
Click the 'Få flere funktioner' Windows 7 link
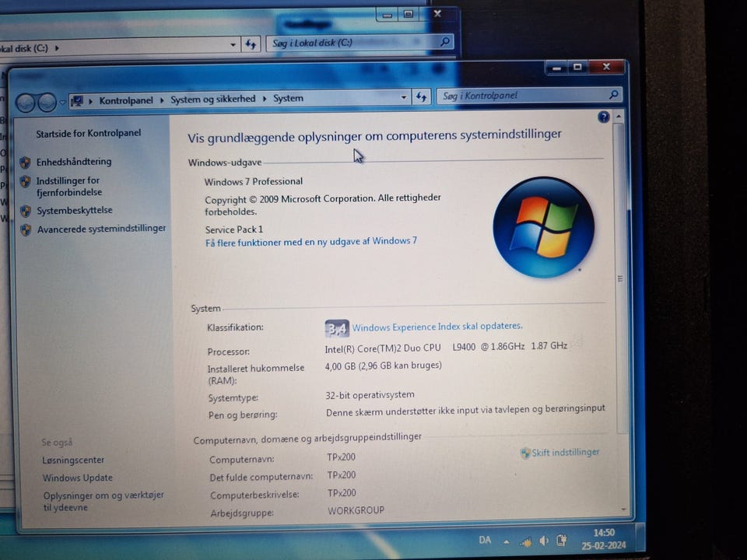[311, 242]
